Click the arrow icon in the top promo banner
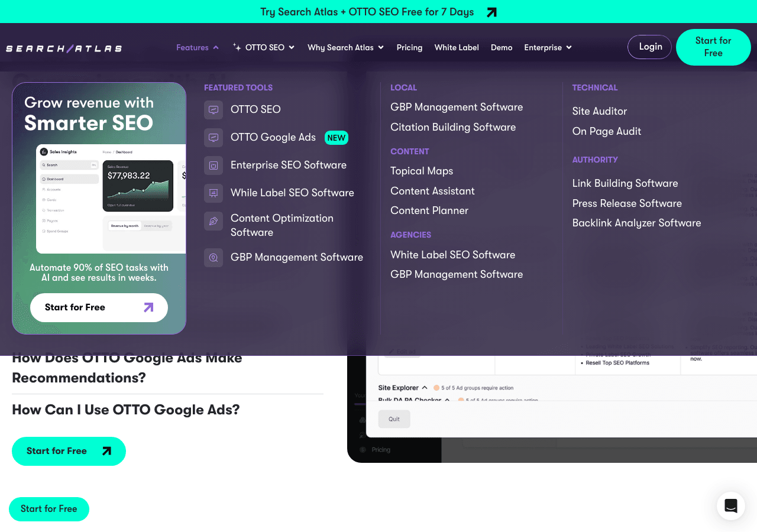This screenshot has height=532, width=757. point(491,12)
